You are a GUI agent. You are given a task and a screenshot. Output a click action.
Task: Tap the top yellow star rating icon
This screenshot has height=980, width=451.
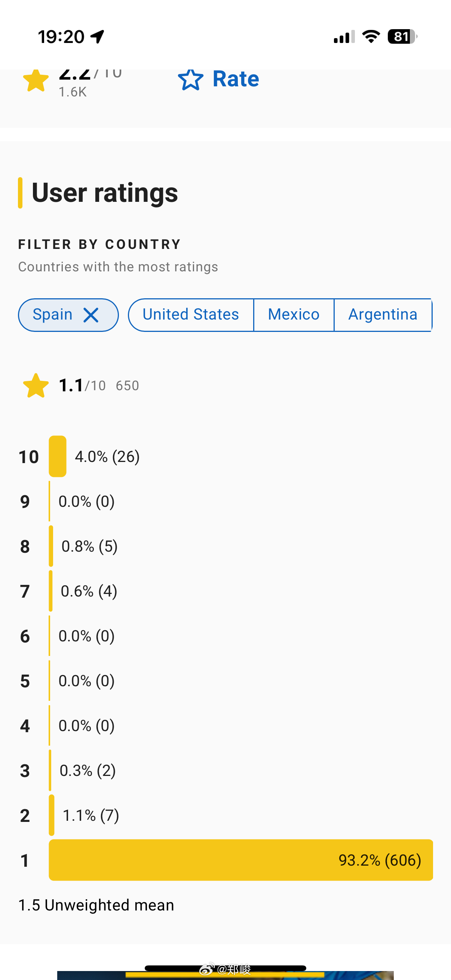(x=36, y=80)
